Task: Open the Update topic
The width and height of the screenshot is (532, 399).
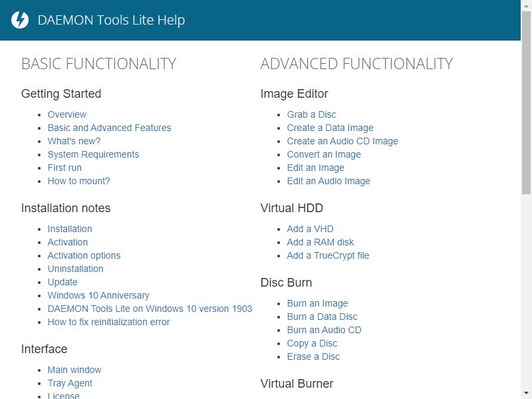Action: tap(63, 282)
